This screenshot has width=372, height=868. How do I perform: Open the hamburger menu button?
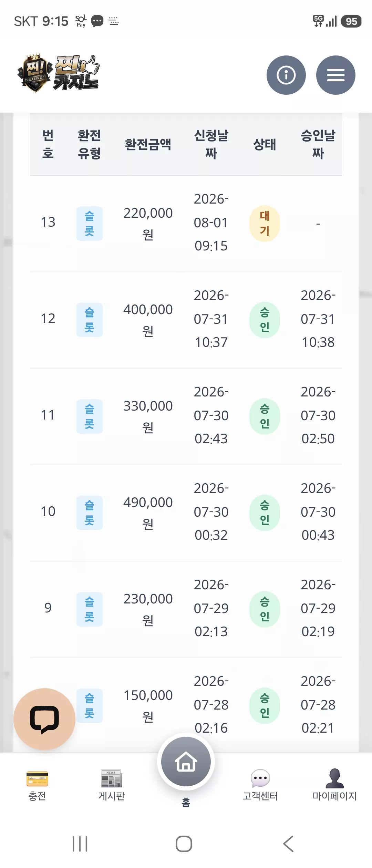coord(335,75)
